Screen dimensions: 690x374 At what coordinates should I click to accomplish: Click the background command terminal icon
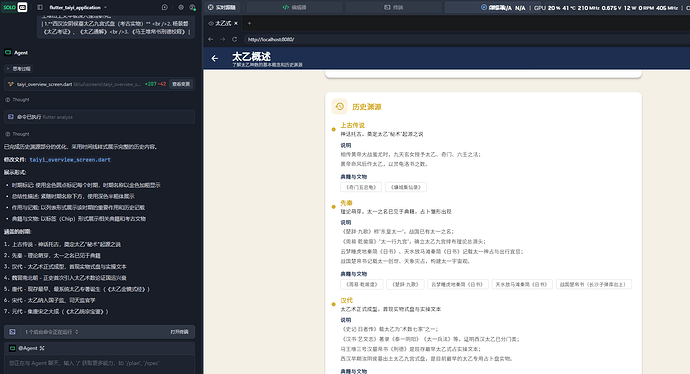[12, 332]
